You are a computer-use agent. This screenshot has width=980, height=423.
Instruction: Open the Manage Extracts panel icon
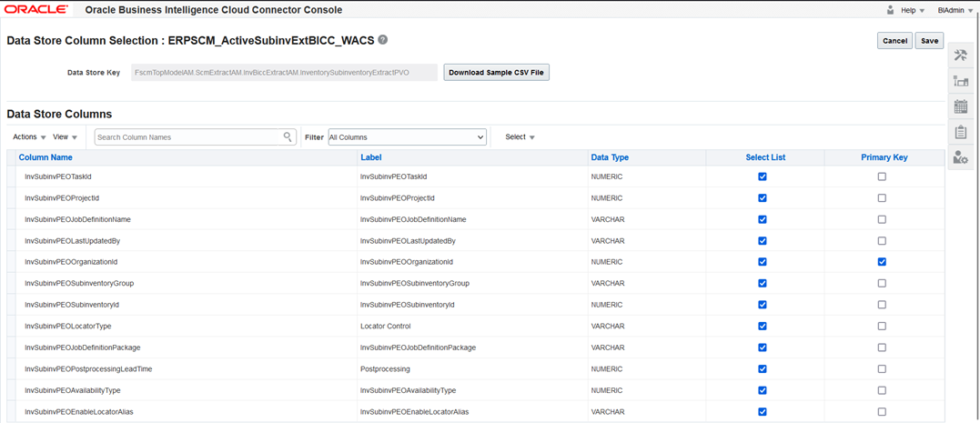(961, 81)
